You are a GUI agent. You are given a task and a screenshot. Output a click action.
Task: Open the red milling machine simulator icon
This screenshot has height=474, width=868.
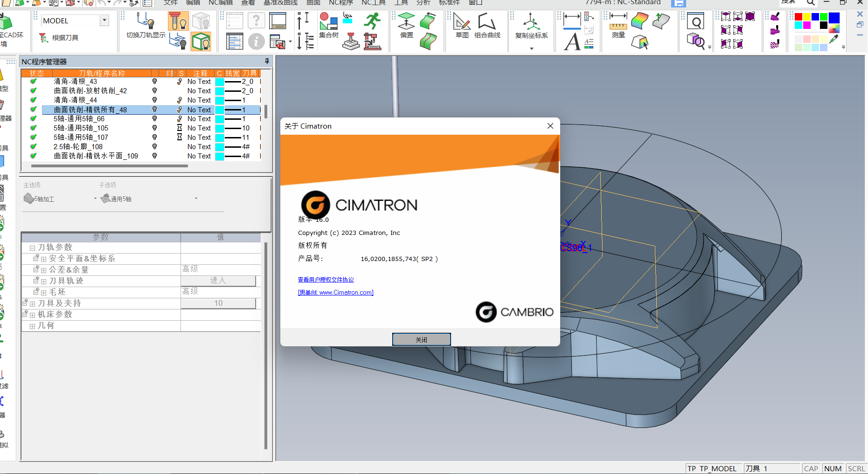(372, 41)
